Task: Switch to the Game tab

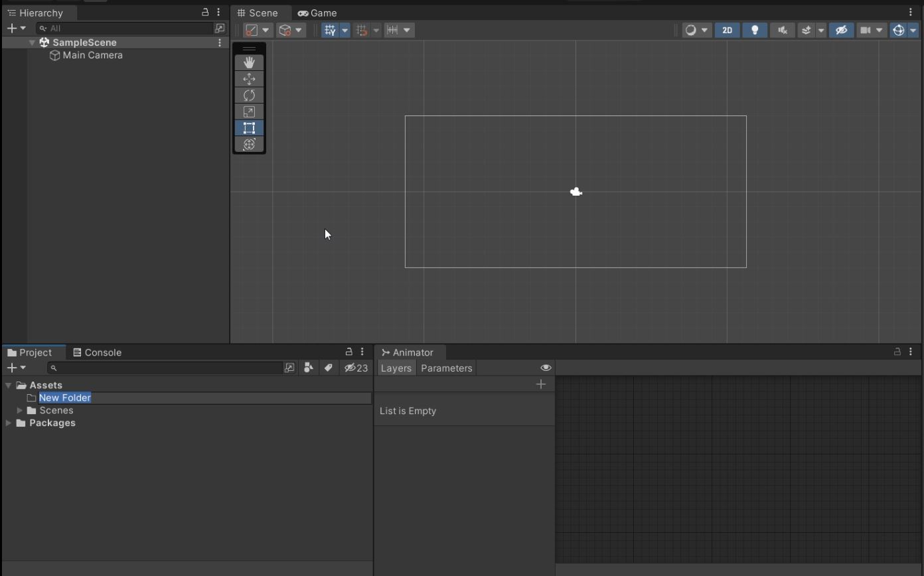Action: [x=317, y=13]
